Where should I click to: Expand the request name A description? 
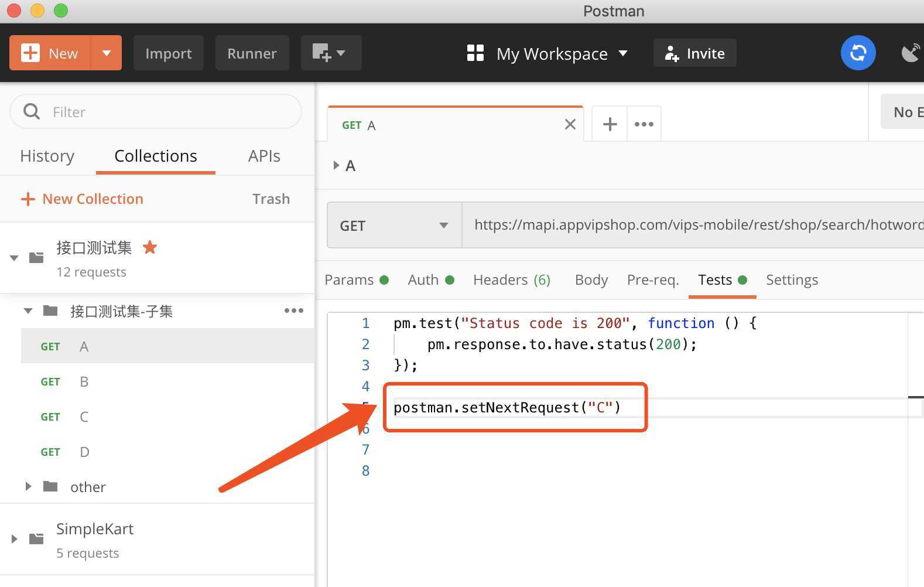336,165
